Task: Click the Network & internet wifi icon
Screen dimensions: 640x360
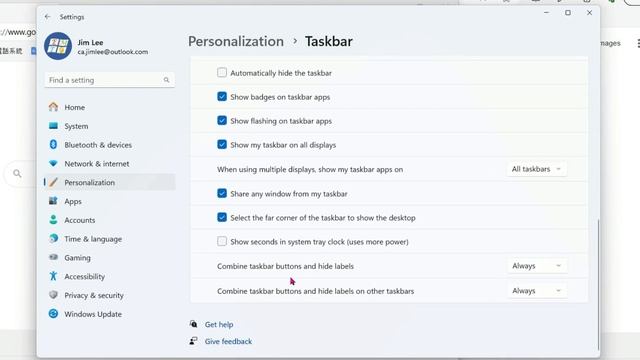Action: 53,163
